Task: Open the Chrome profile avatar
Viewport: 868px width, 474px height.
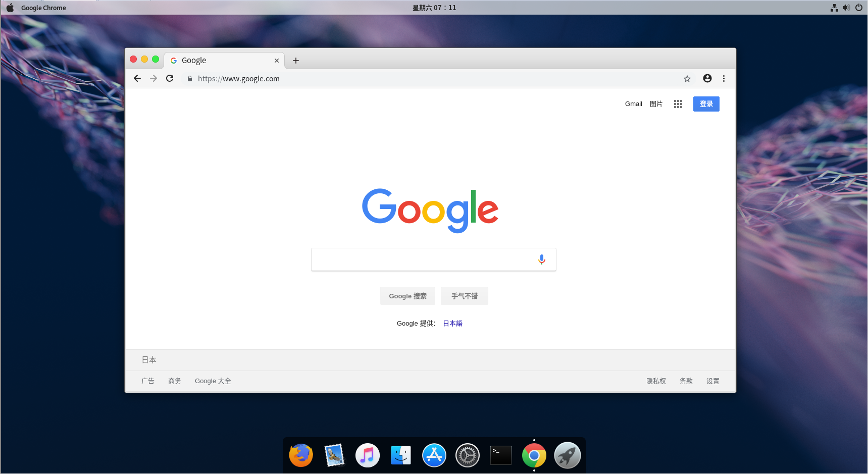Action: pyautogui.click(x=707, y=78)
